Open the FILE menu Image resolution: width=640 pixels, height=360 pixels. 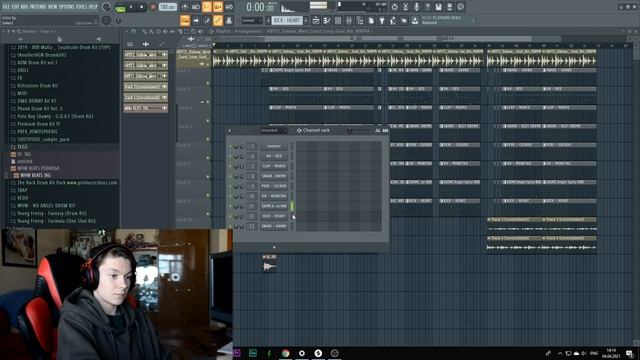(6, 7)
